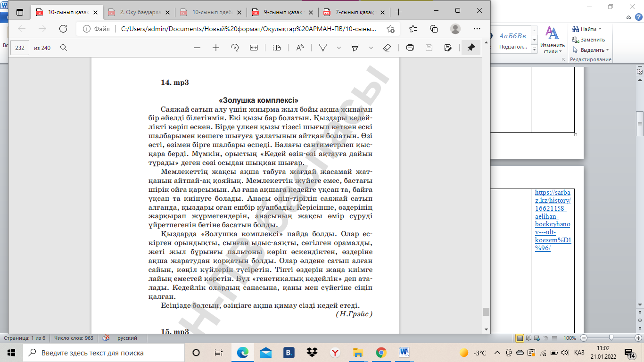Open Dropbox from the taskbar
This screenshot has height=362, width=644.
pyautogui.click(x=312, y=353)
